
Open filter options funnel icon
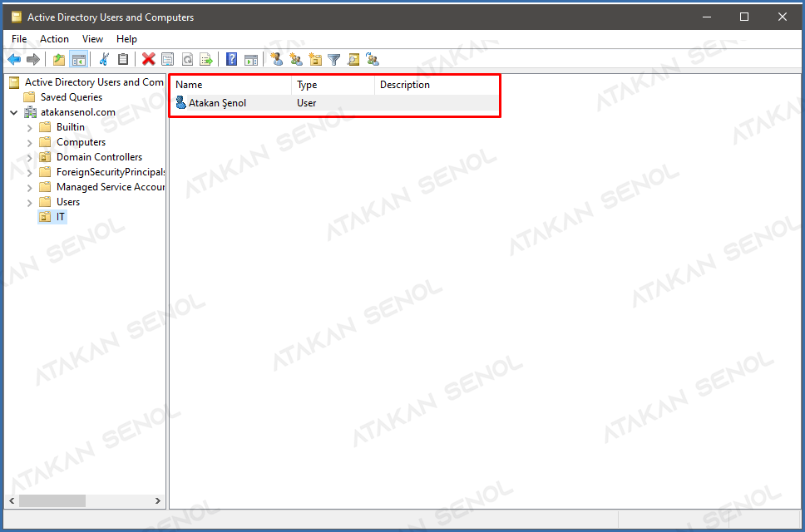click(x=334, y=60)
